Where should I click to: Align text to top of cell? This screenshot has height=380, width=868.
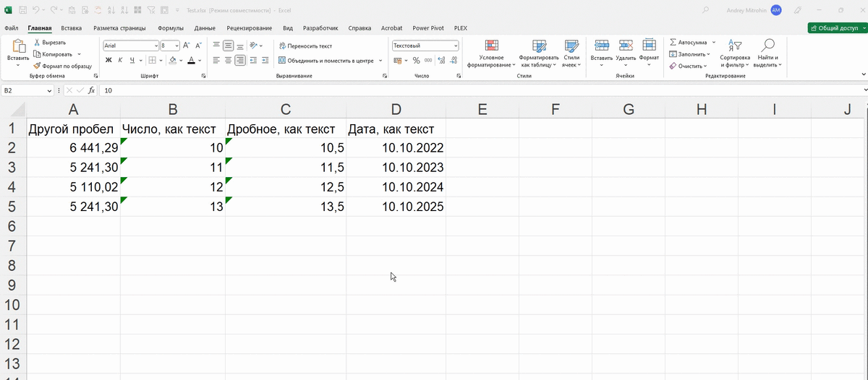point(216,45)
